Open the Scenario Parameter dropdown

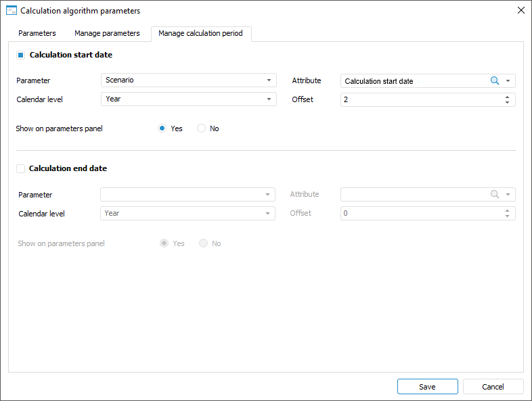coord(188,80)
